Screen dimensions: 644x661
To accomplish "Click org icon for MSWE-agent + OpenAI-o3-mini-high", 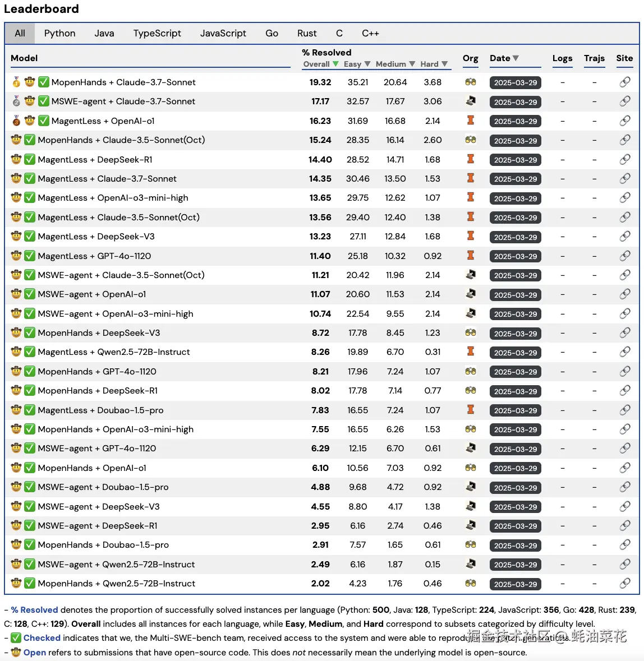I will click(471, 313).
